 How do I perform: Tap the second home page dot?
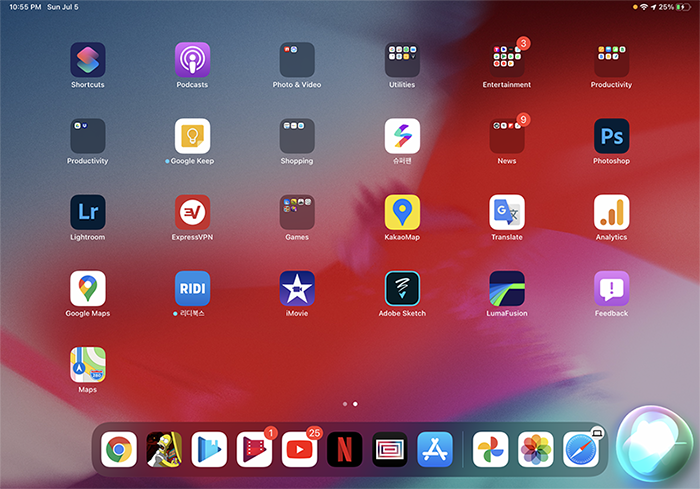tap(355, 404)
